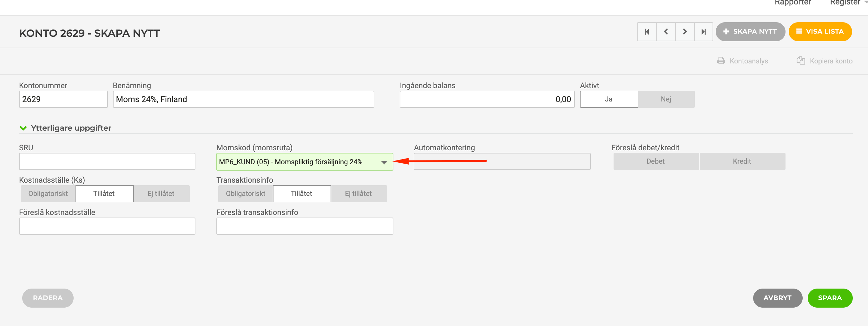Image resolution: width=868 pixels, height=326 pixels.
Task: Set Aktivt to Nej
Action: tap(666, 99)
